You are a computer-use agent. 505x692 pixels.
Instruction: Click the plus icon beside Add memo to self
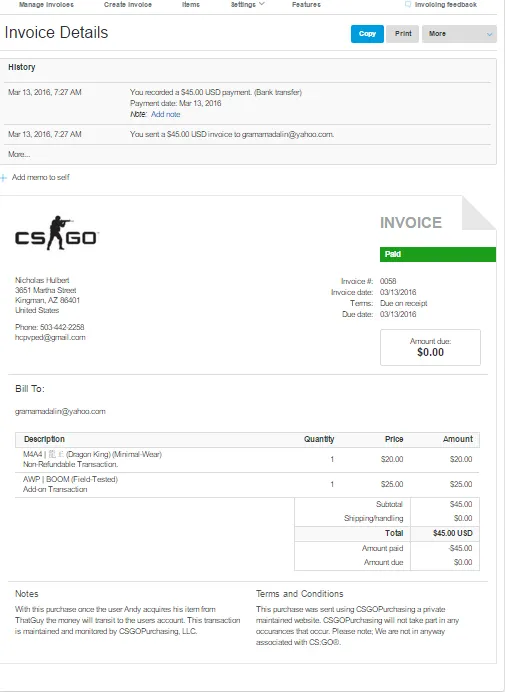(x=4, y=178)
